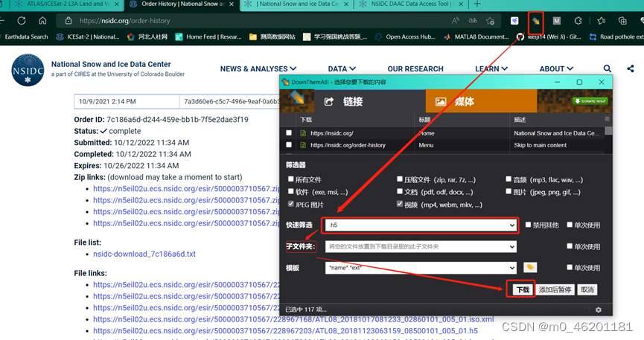Expand the 快速筛选 dropdown arrow
Image resolution: width=644 pixels, height=340 pixels.
point(511,225)
